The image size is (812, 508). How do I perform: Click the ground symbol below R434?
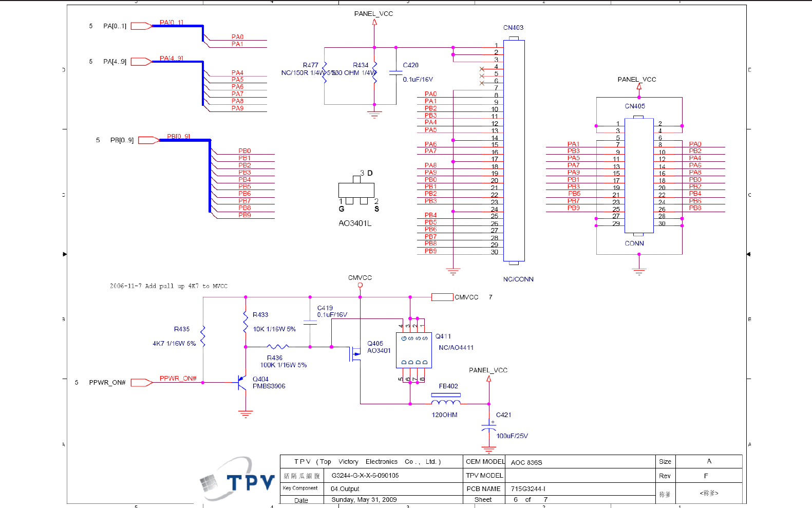click(374, 115)
